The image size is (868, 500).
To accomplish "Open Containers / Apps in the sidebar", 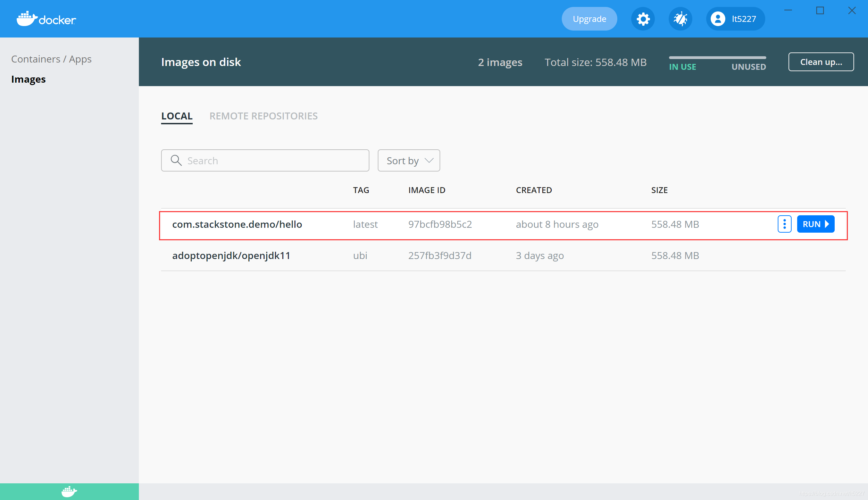I will click(x=51, y=59).
